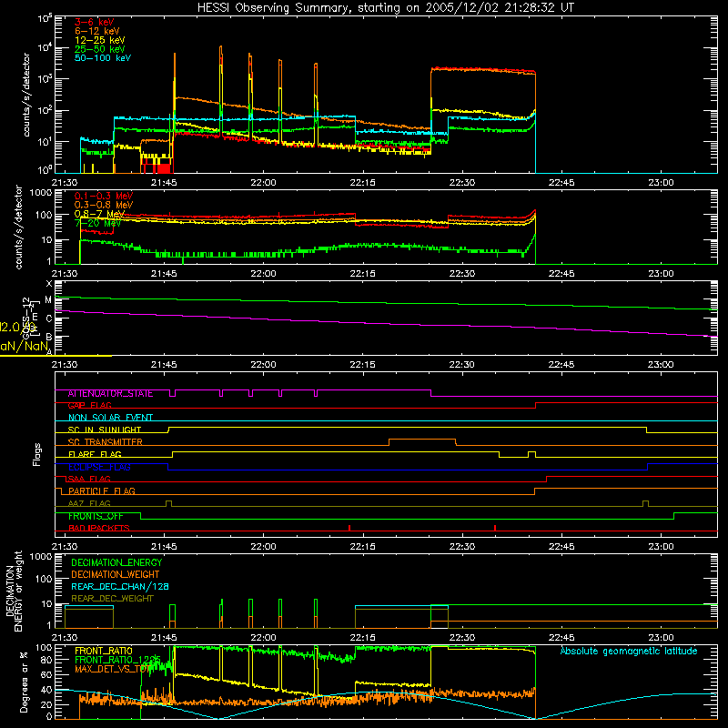Viewport: 728px width, 728px height.
Task: Click the 22:00 tick label below the Flags panel
Action: click(263, 547)
